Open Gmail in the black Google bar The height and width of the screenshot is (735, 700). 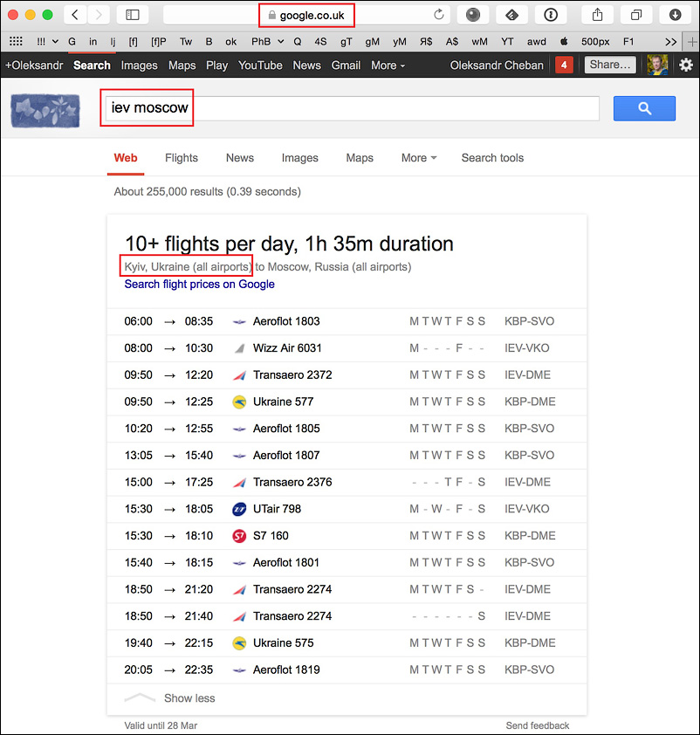click(346, 65)
